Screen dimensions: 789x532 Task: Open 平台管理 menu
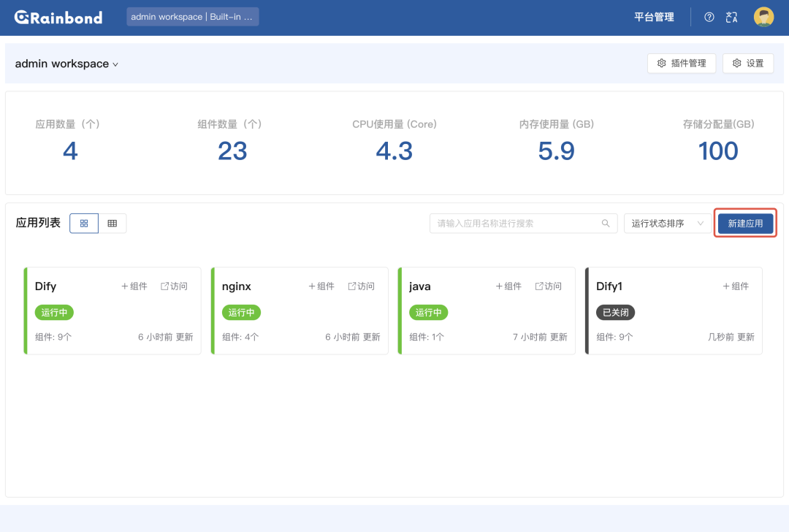(654, 17)
